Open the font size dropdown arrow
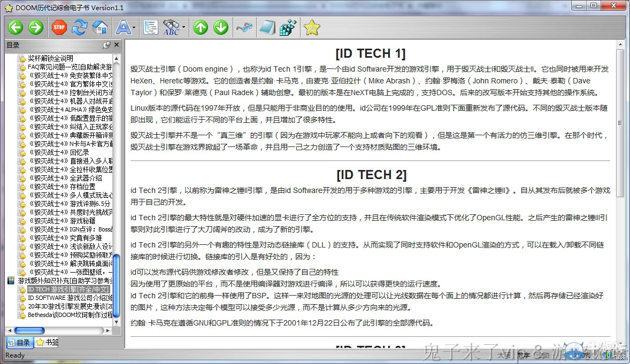Screen dimensions: 630x364 tap(134, 27)
